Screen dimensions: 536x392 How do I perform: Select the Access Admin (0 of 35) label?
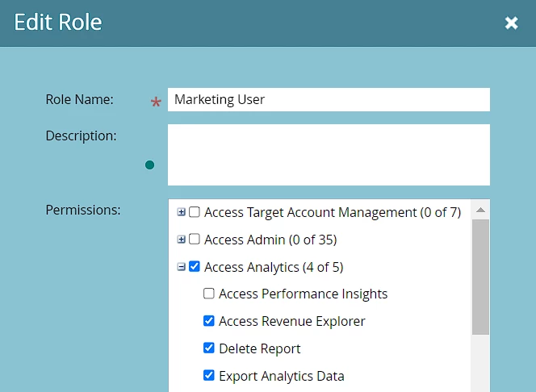tap(270, 240)
